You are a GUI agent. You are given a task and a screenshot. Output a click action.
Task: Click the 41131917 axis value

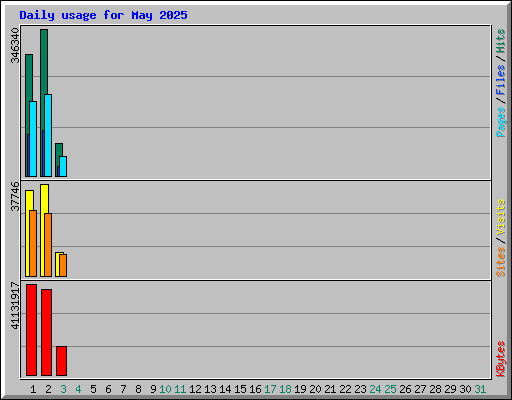pos(15,305)
